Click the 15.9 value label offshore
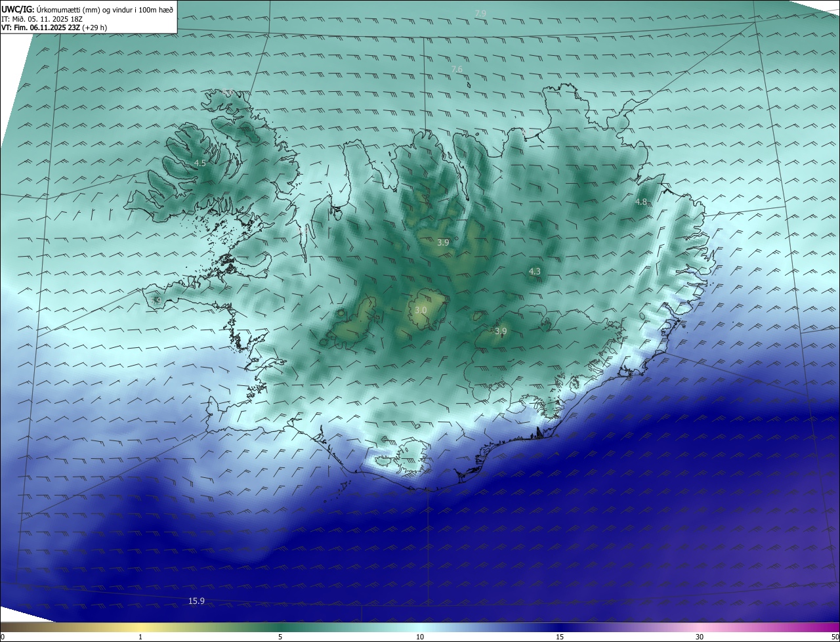Image resolution: width=840 pixels, height=642 pixels. pyautogui.click(x=196, y=601)
